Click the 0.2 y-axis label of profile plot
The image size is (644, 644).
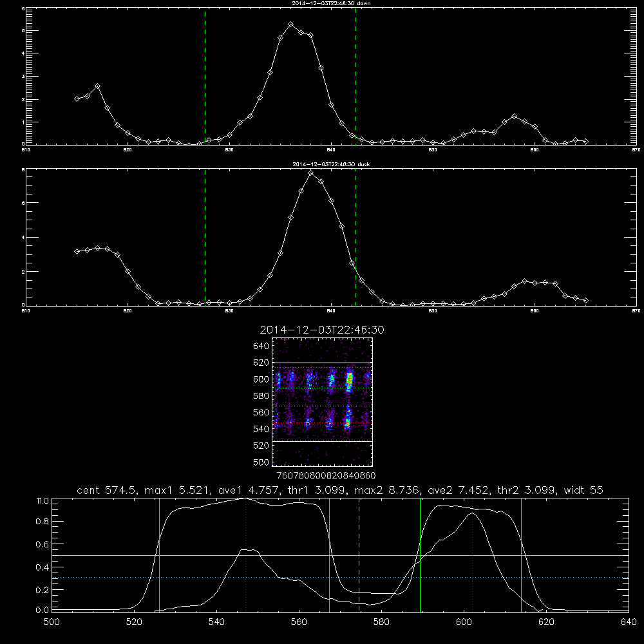tap(43, 589)
